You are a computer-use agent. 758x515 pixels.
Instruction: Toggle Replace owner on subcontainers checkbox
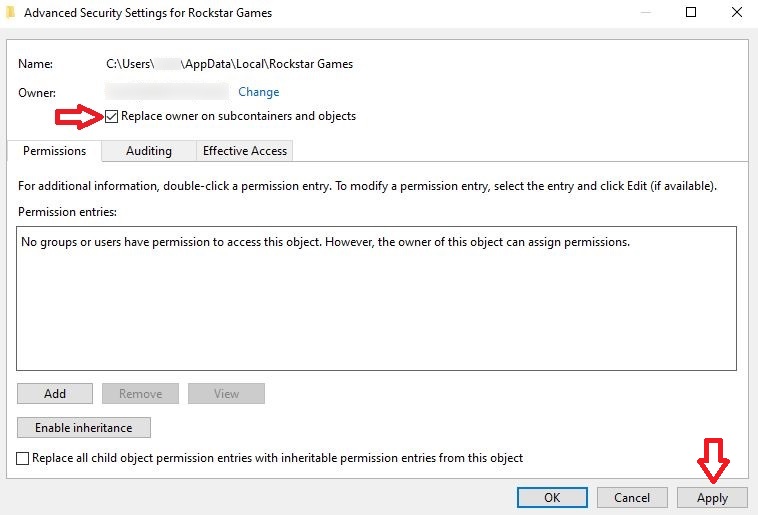tap(112, 116)
